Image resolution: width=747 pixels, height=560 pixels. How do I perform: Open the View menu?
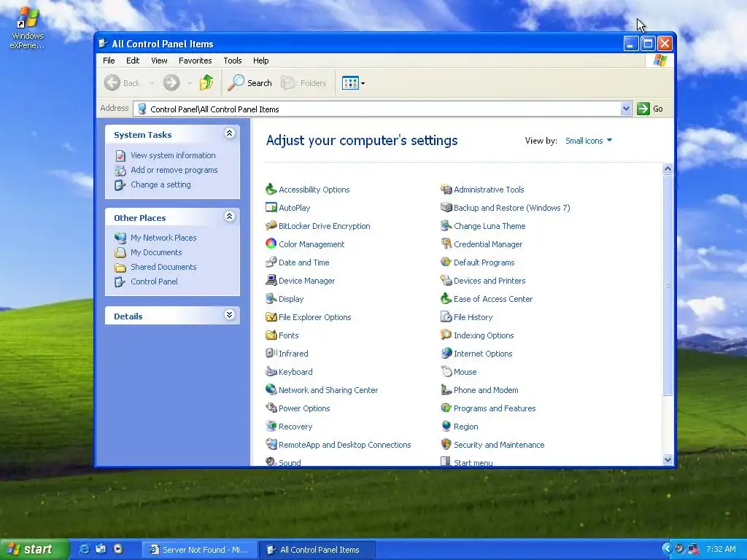click(159, 61)
